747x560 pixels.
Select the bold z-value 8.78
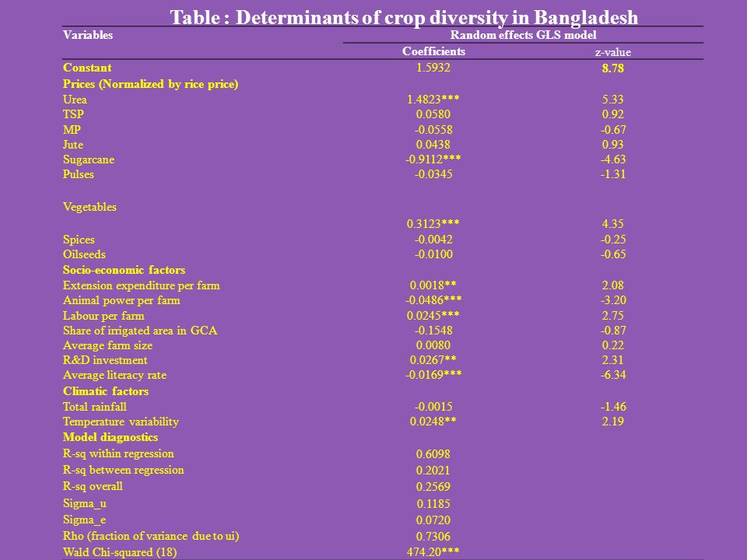612,68
